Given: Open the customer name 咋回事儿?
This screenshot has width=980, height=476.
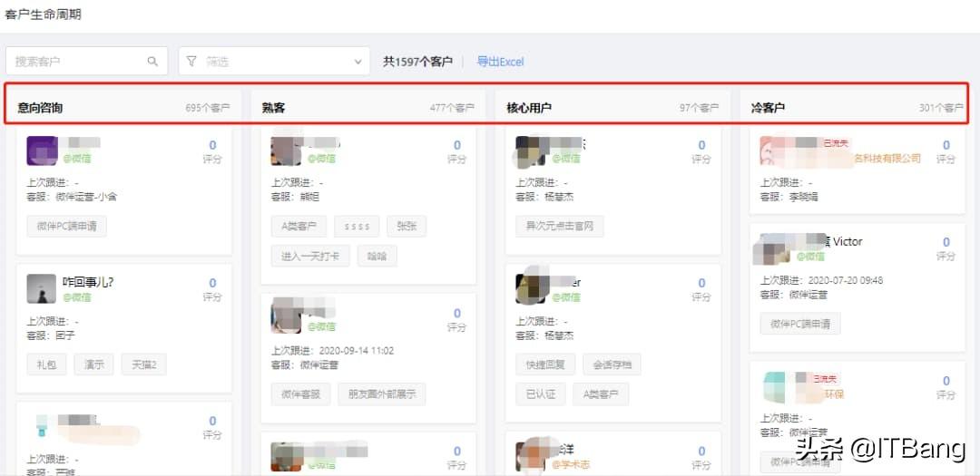Looking at the screenshot, I should [x=88, y=282].
